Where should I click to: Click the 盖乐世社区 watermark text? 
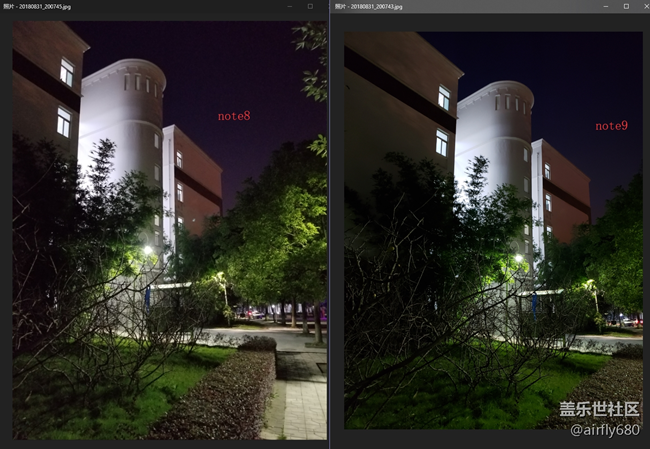point(598,410)
